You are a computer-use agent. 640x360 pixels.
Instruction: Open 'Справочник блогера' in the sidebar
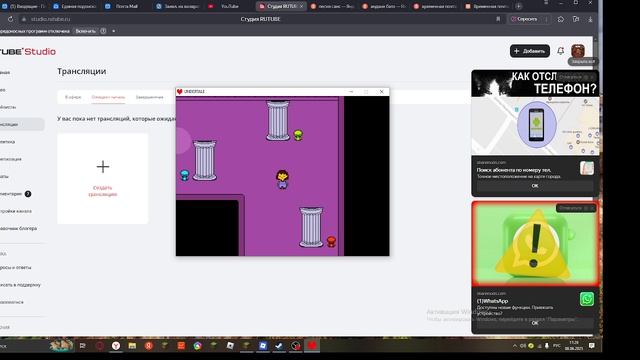pyautogui.click(x=18, y=228)
